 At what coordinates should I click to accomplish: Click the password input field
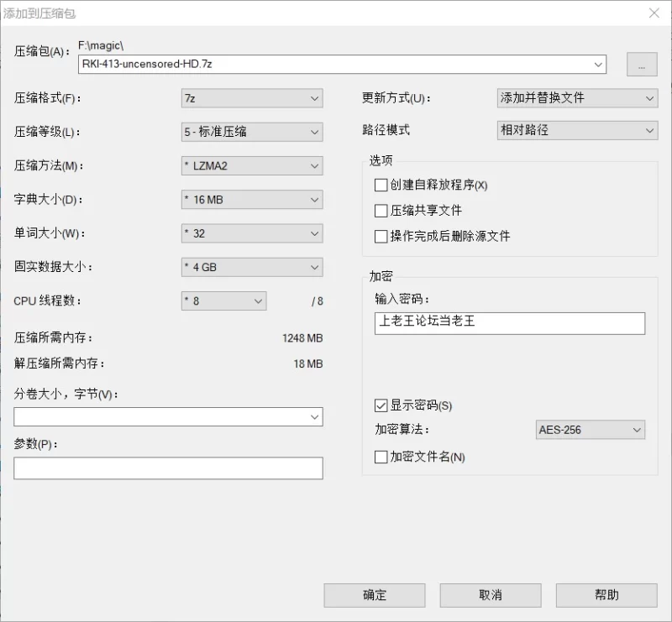coord(510,323)
